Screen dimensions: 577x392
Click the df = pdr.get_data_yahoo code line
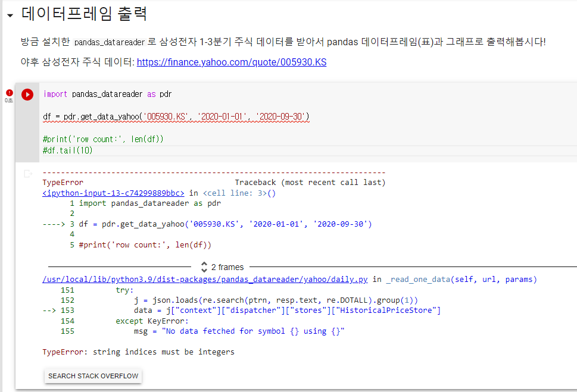click(x=176, y=117)
